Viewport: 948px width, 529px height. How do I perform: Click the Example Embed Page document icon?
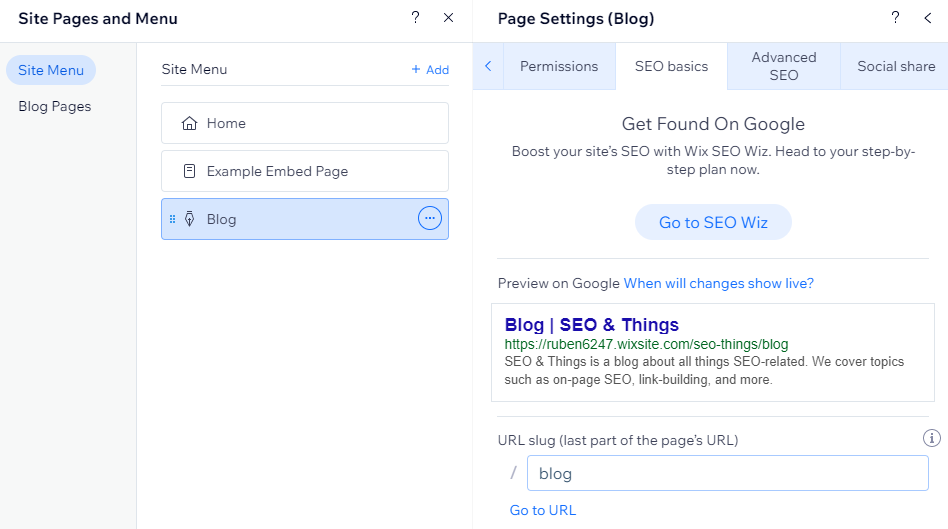coord(189,171)
